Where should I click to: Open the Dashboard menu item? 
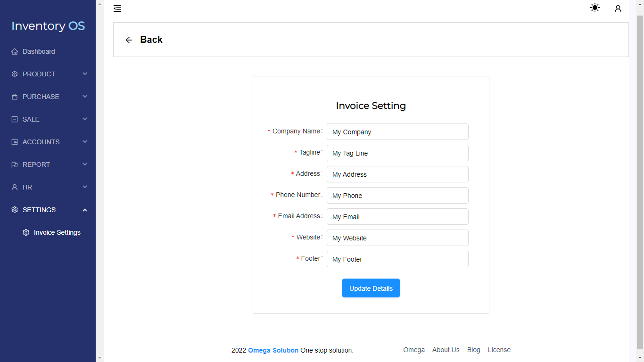[x=39, y=51]
